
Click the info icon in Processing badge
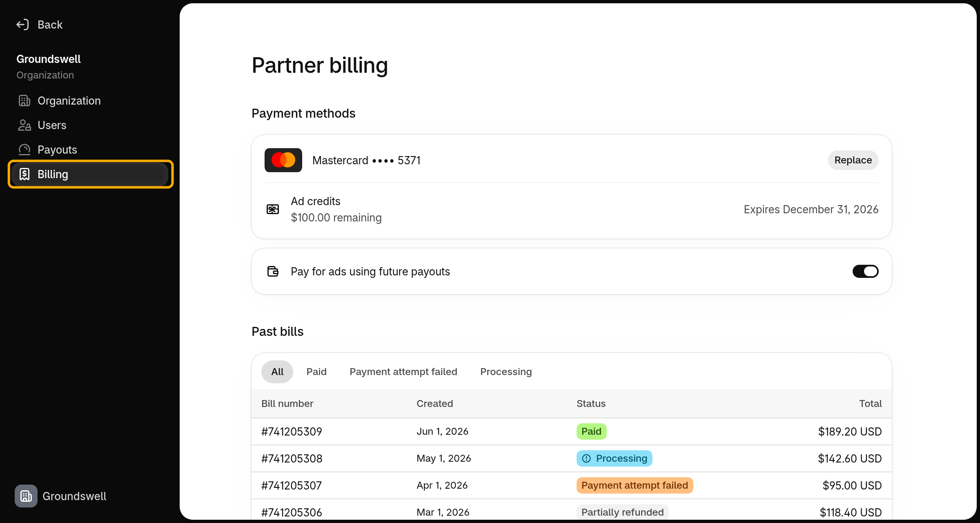[x=586, y=458]
